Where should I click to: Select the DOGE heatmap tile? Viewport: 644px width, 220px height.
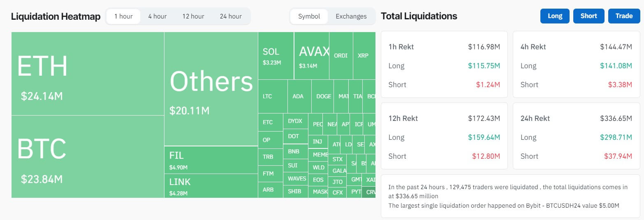point(323,97)
